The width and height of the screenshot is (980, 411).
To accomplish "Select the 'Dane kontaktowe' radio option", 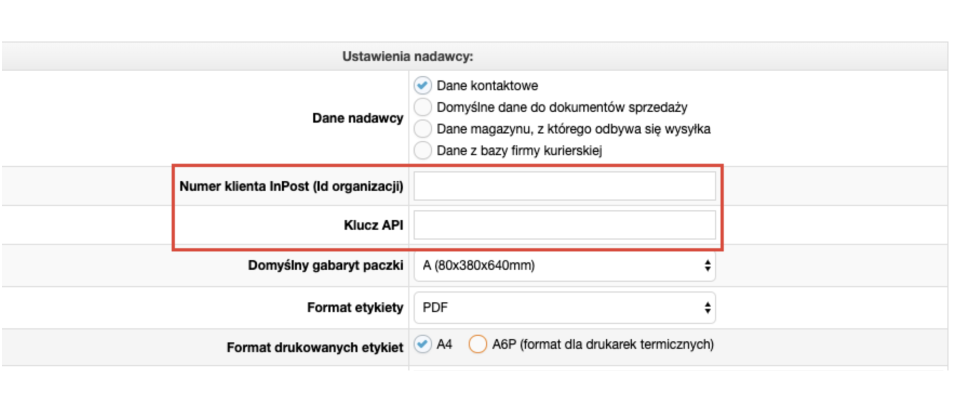I will point(423,85).
